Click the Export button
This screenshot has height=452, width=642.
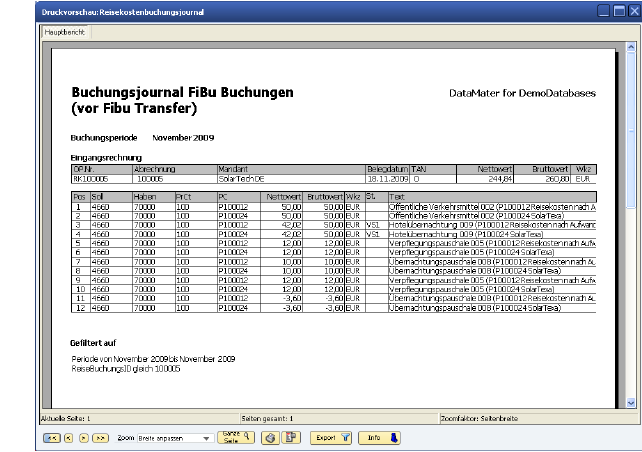coord(329,437)
